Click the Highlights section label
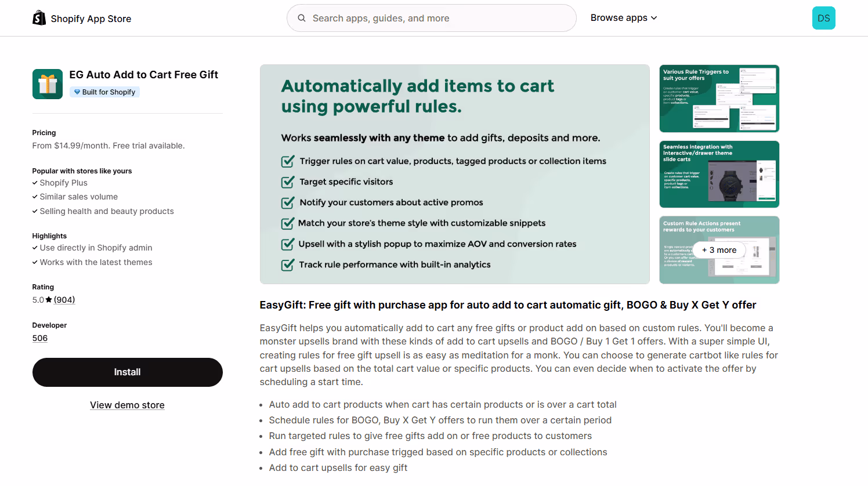The width and height of the screenshot is (868, 486). (x=49, y=236)
